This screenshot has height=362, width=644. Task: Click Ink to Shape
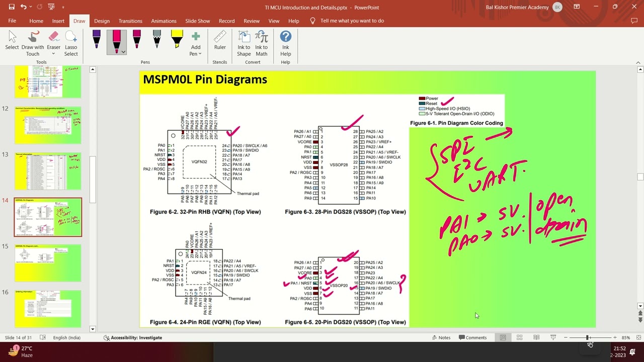pyautogui.click(x=244, y=44)
